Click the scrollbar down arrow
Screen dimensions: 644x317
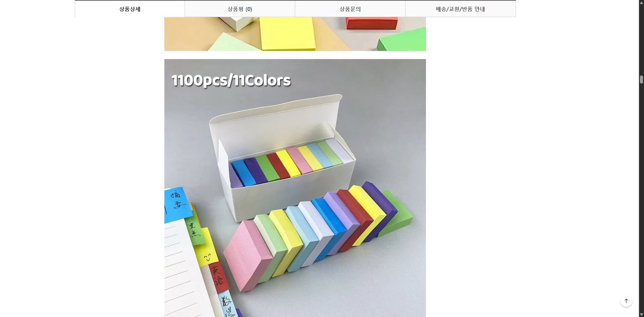641,314
